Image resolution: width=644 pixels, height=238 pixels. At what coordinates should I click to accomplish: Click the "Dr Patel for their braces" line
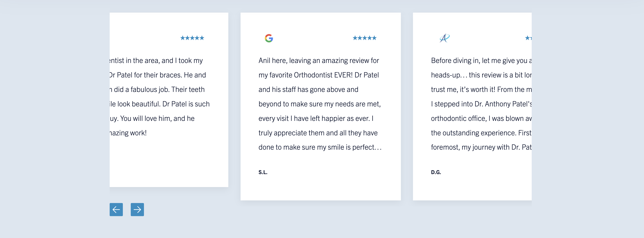click(158, 75)
